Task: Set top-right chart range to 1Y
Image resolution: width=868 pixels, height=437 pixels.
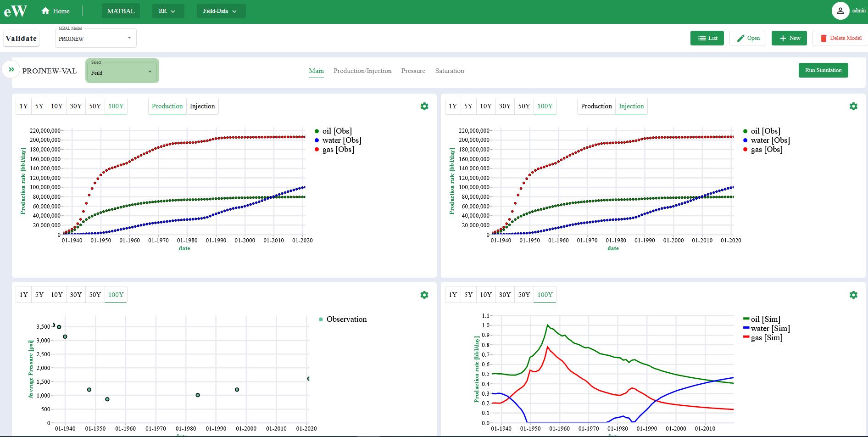Action: click(x=453, y=106)
